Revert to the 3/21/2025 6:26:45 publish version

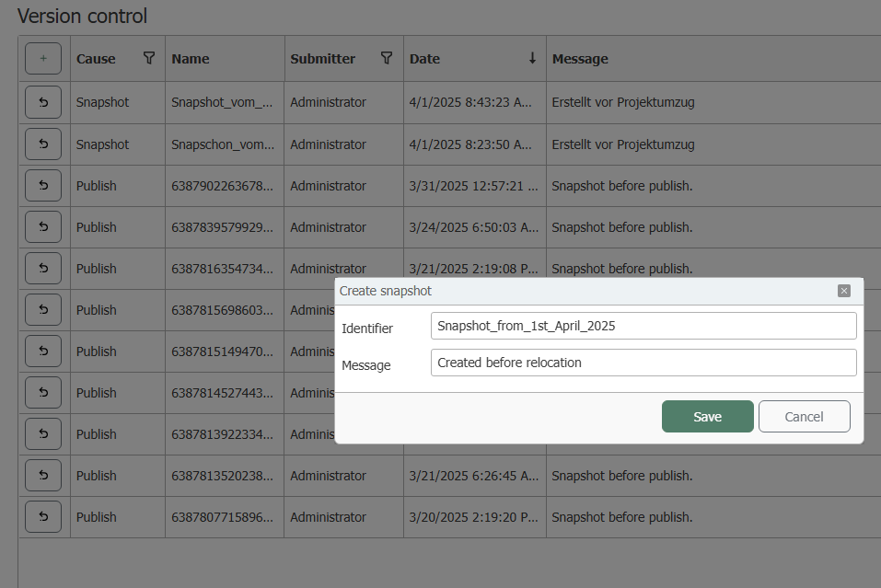coord(43,476)
